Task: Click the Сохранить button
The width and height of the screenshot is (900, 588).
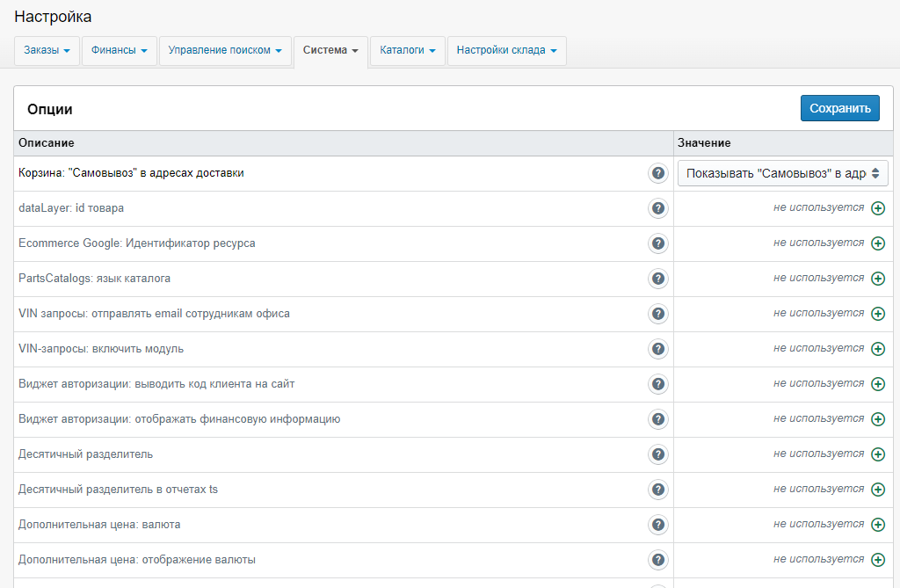Action: [x=839, y=108]
